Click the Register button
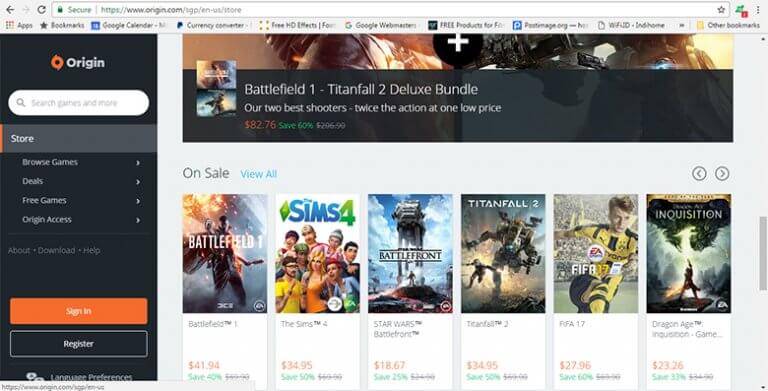 click(x=78, y=344)
